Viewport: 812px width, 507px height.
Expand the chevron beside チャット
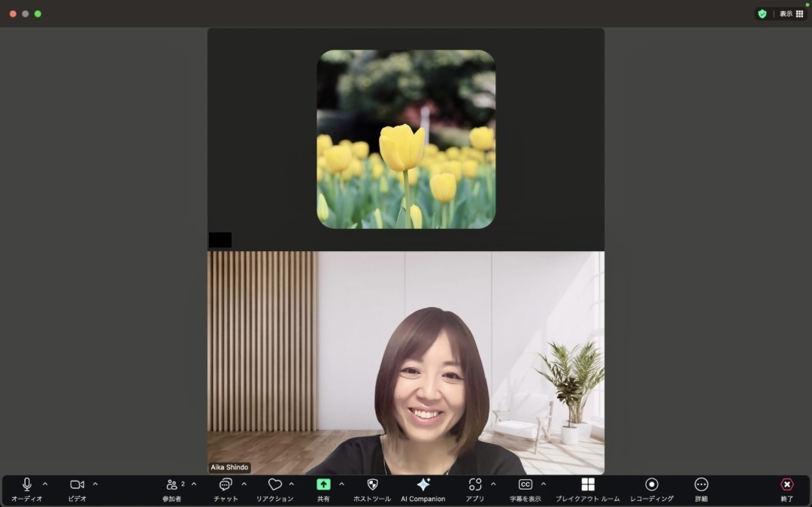(244, 484)
